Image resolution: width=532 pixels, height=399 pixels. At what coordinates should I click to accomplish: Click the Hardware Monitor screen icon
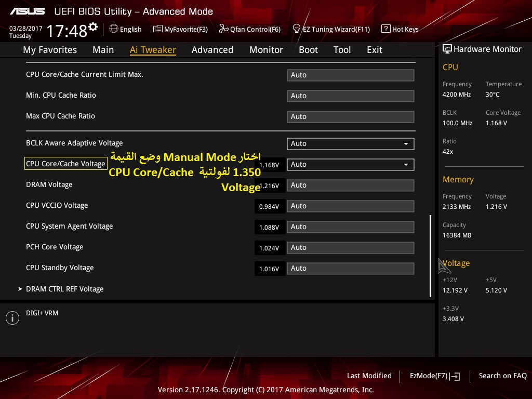(447, 49)
